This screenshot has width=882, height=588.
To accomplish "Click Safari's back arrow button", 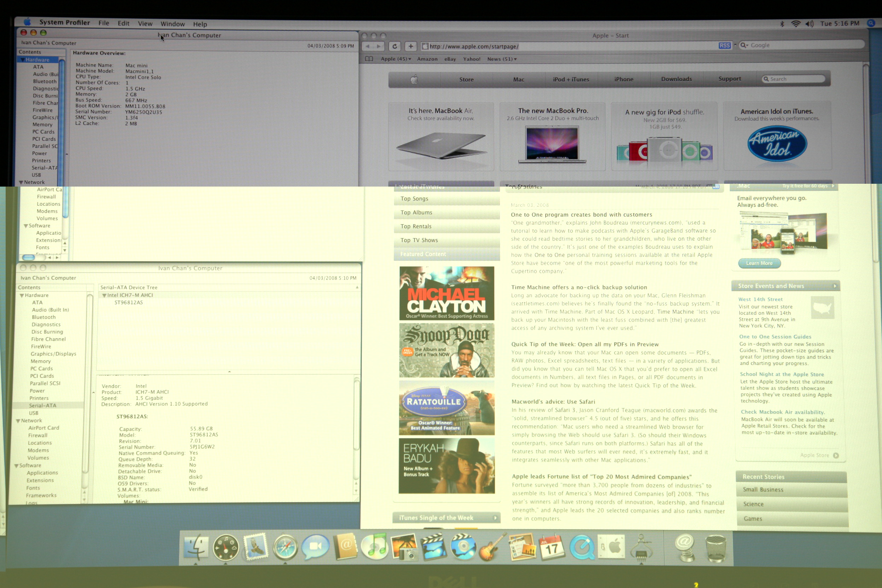I will tap(368, 47).
